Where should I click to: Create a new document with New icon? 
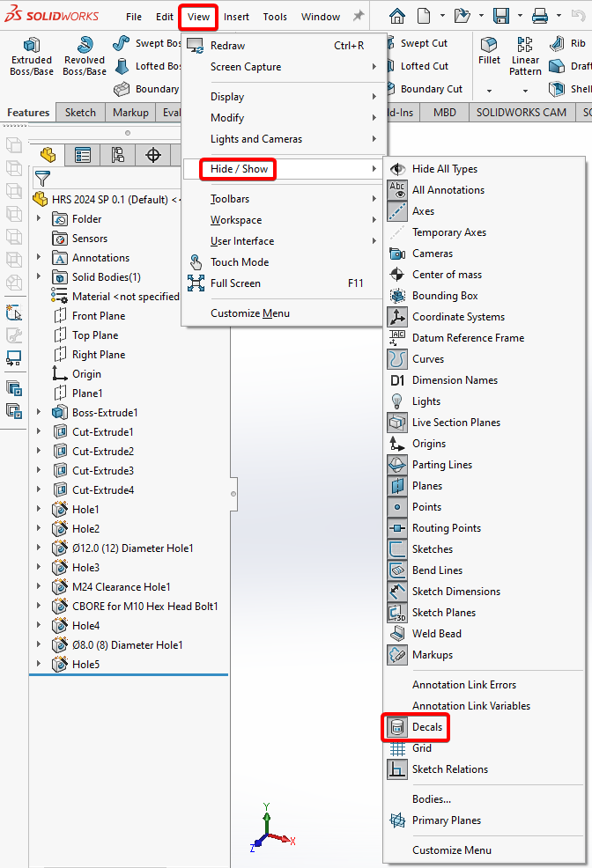point(424,16)
